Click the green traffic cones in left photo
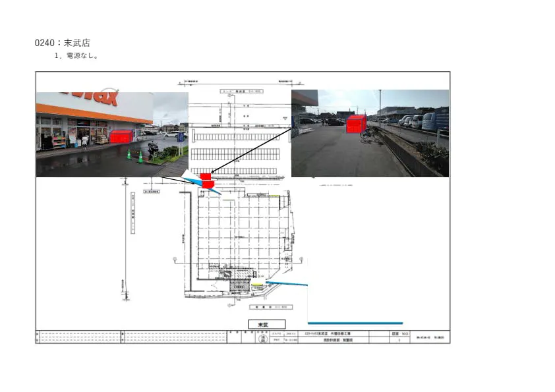This screenshot has width=555, height=392. point(134,157)
